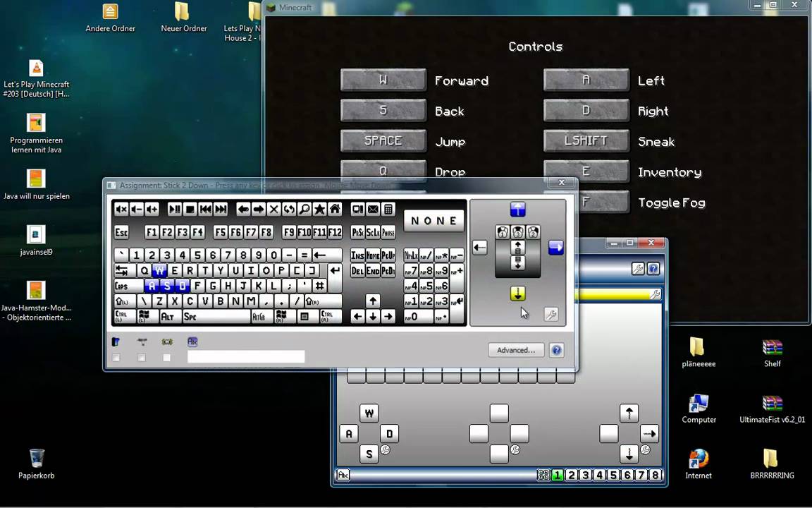Change the Forward key binding W in Minecraft
Image resolution: width=812 pixels, height=508 pixels.
(x=383, y=80)
